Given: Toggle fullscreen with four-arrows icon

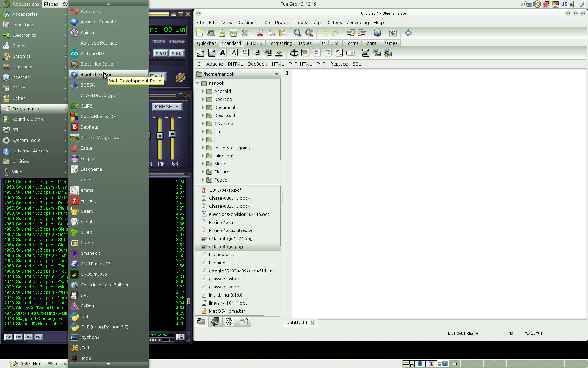Looking at the screenshot, I should 408,33.
